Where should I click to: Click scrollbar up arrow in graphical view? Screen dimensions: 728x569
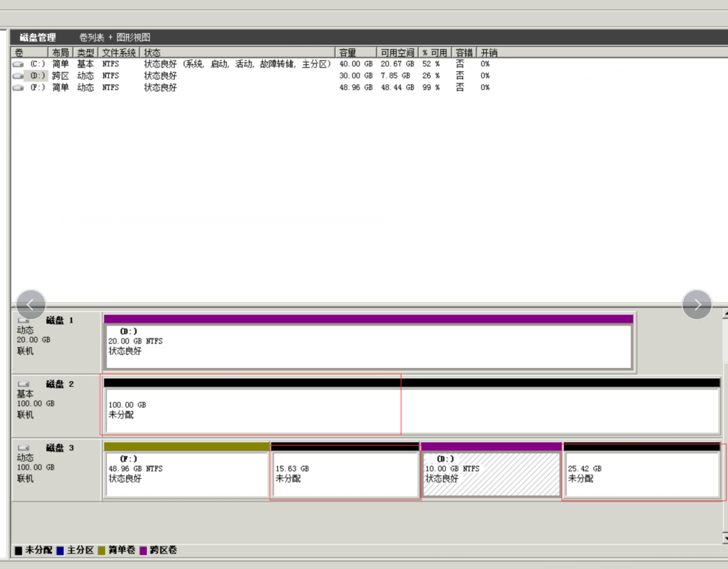[725, 314]
